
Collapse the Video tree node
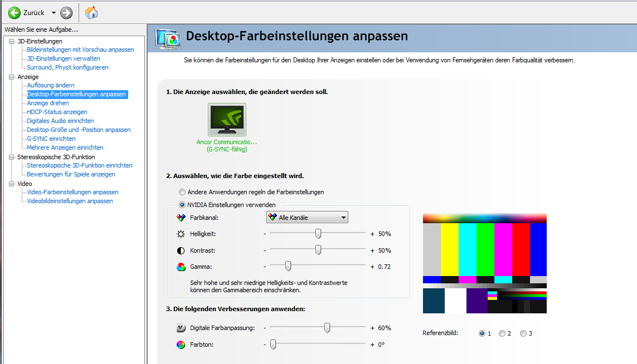point(12,184)
